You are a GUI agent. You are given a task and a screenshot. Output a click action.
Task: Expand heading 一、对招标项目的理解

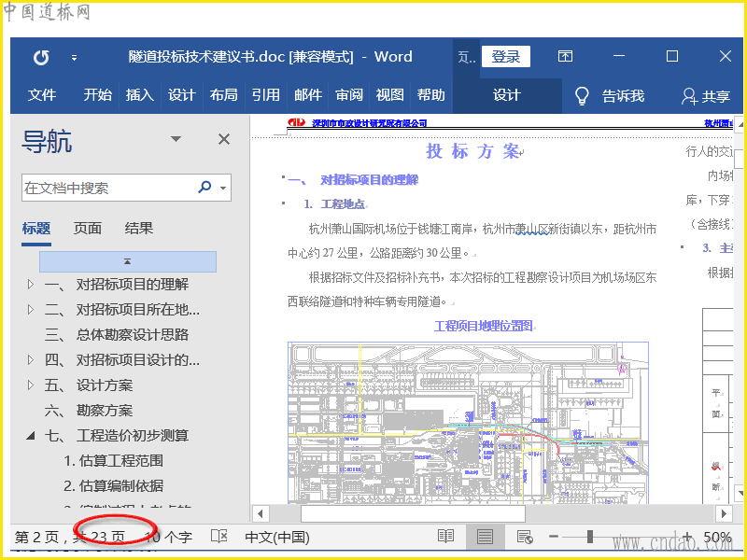tap(31, 285)
